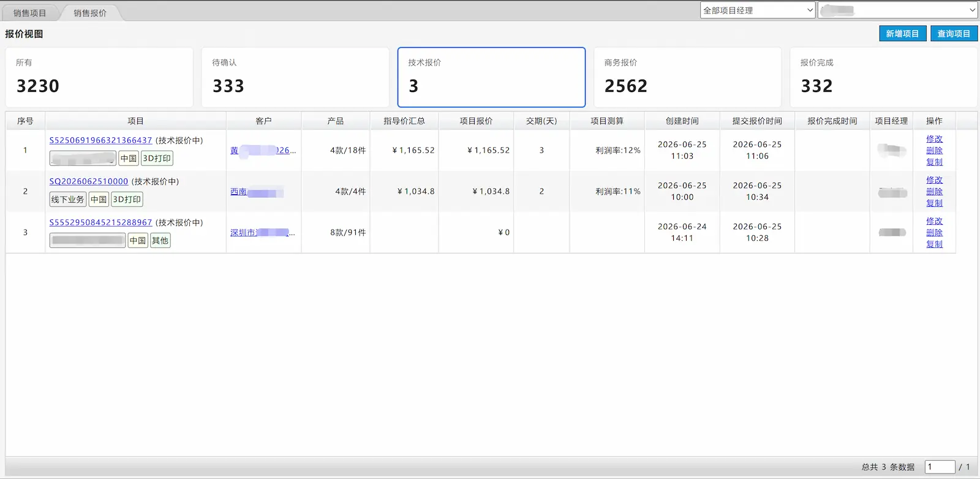The height and width of the screenshot is (479, 980).
Task: Switch to the 销售项目 tab
Action: click(29, 13)
